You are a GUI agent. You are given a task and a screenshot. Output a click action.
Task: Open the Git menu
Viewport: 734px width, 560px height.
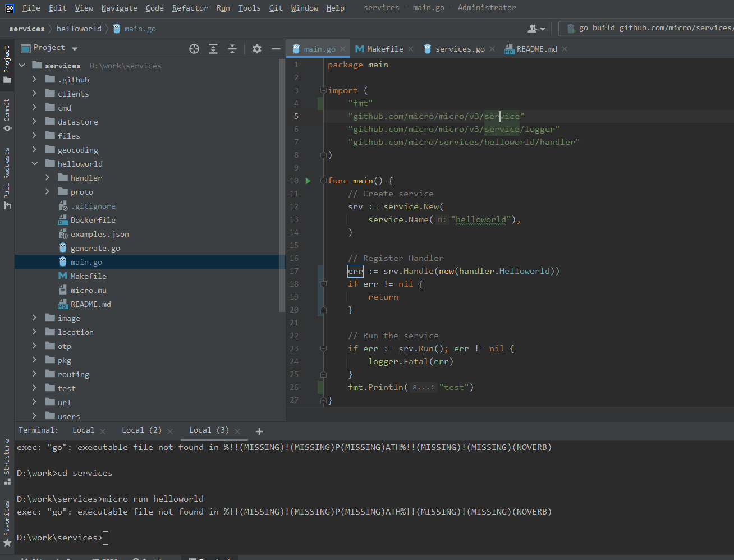point(276,8)
